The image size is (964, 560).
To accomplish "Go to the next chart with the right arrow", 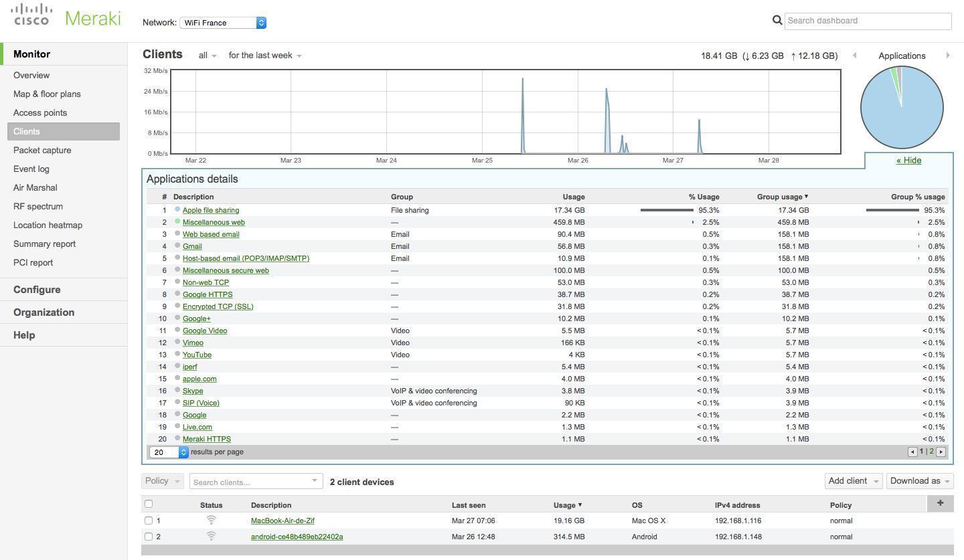I will point(948,56).
